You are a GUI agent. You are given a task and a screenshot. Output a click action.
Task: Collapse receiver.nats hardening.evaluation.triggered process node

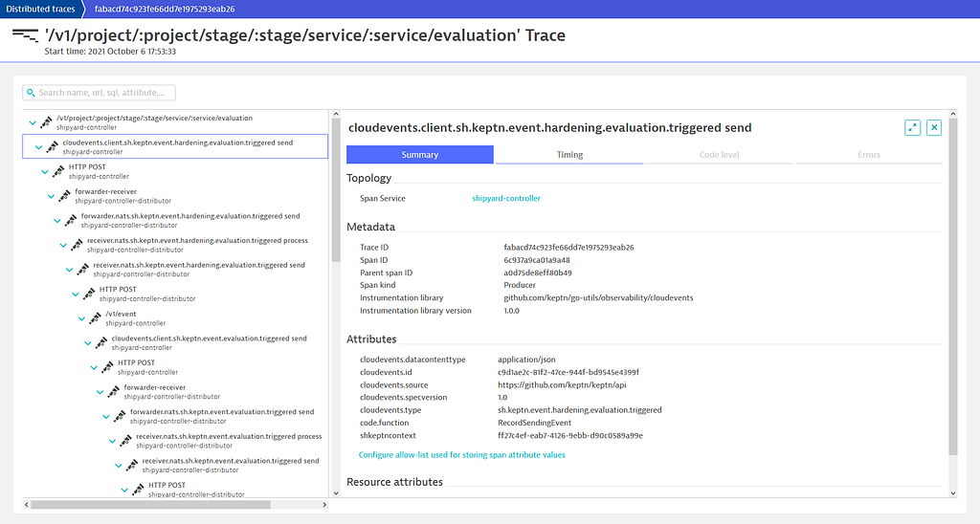(x=63, y=246)
